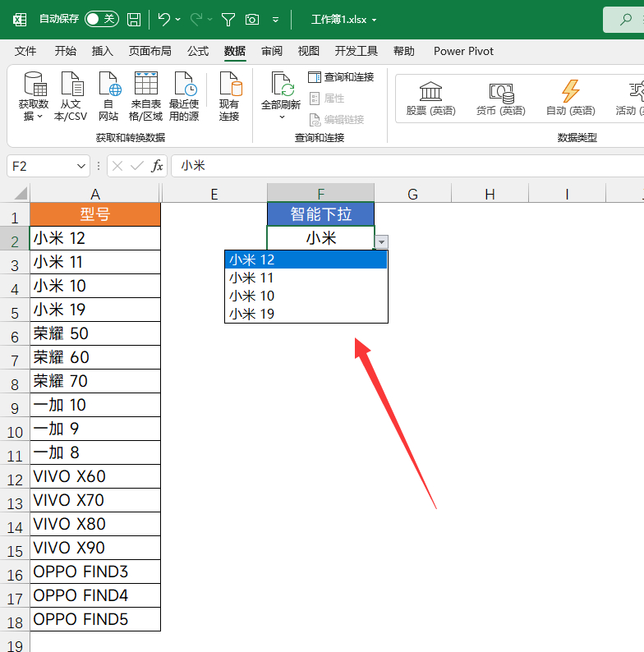Click the 属性 properties button
644x652 pixels.
click(x=327, y=99)
